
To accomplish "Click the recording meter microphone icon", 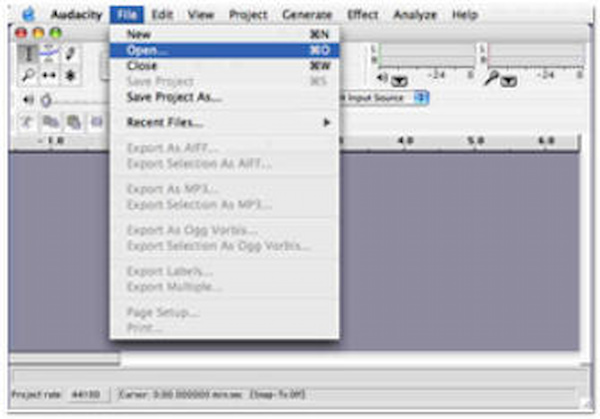I will 491,78.
